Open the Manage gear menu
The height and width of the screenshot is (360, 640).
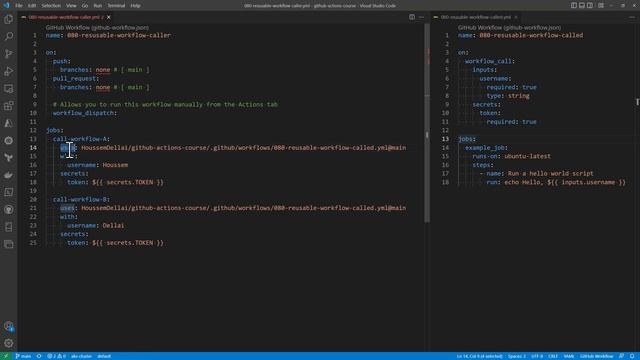coord(9,343)
